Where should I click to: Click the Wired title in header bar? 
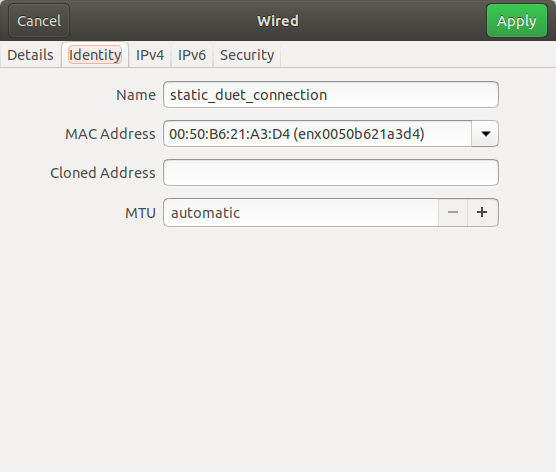pos(278,21)
